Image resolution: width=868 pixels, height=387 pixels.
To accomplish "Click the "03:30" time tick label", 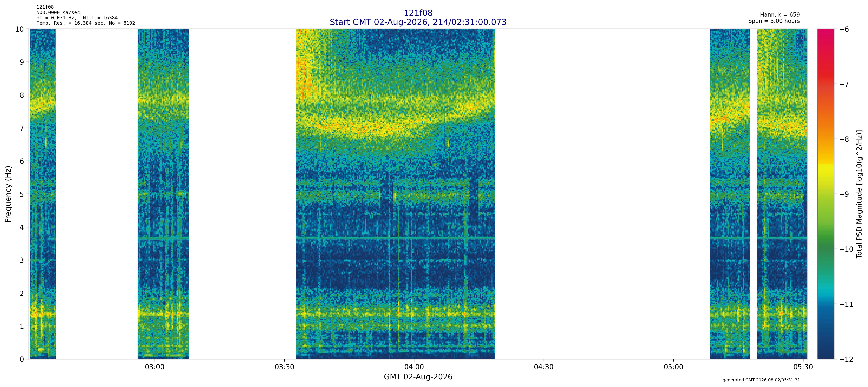I will 284,367.
